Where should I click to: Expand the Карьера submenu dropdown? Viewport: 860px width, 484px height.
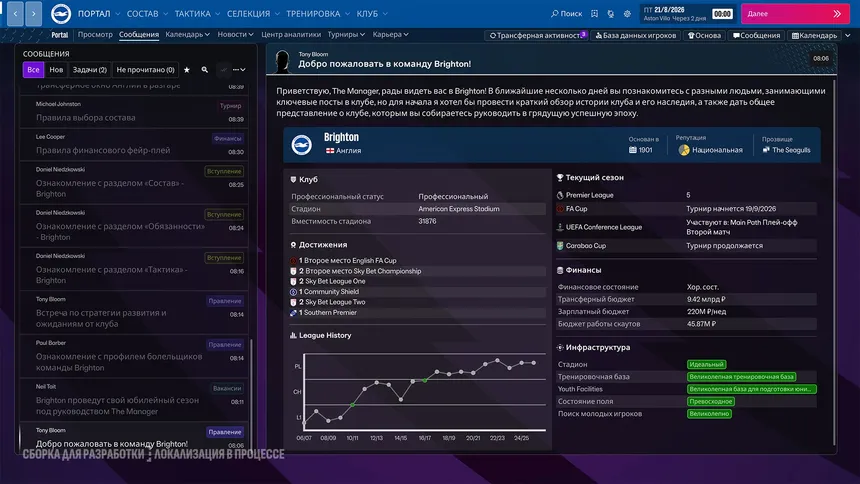click(x=390, y=35)
